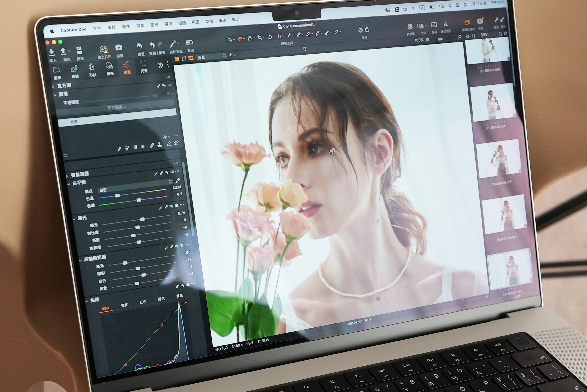Tick the checkbox under thumbnail 051467637.NEF
The image size is (587, 392).
(486, 124)
